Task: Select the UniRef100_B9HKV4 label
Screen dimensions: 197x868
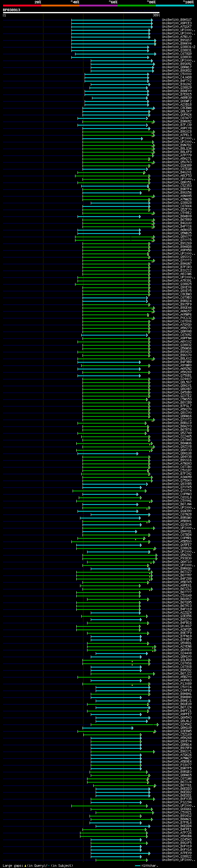Action: (x=176, y=43)
